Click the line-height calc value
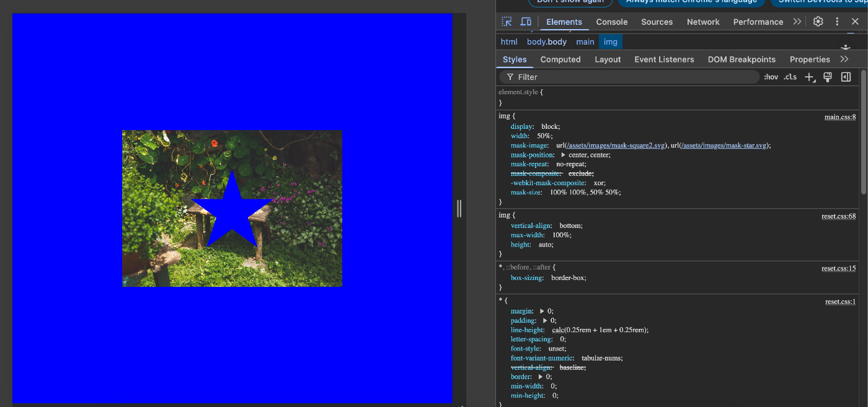Viewport: 868px width, 407px height. point(600,330)
